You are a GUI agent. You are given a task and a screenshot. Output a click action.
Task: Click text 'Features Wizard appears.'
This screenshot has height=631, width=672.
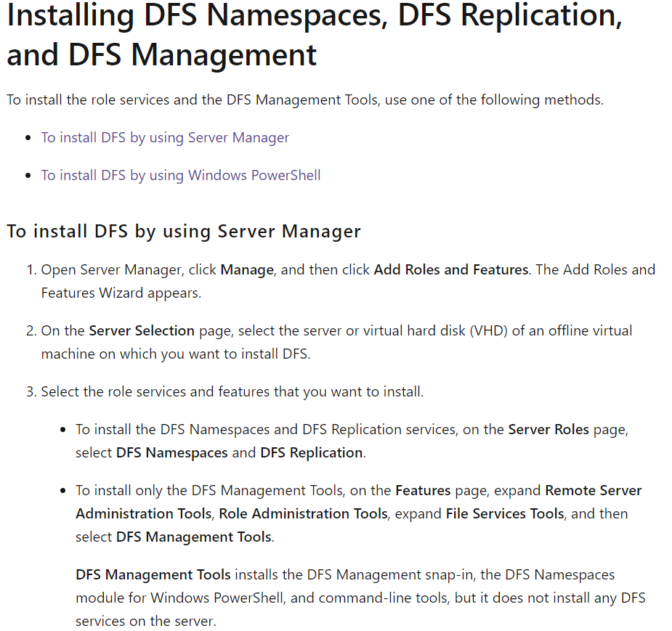[121, 293]
